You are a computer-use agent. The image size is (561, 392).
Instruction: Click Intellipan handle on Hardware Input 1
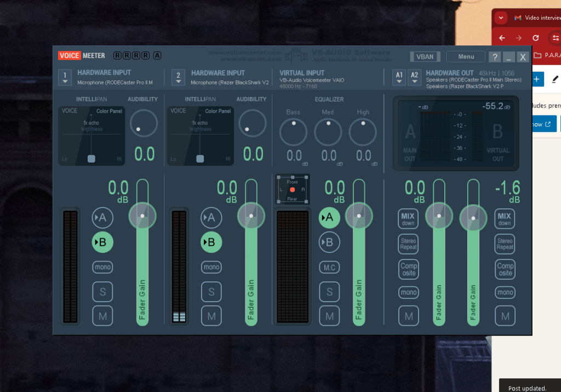click(91, 158)
